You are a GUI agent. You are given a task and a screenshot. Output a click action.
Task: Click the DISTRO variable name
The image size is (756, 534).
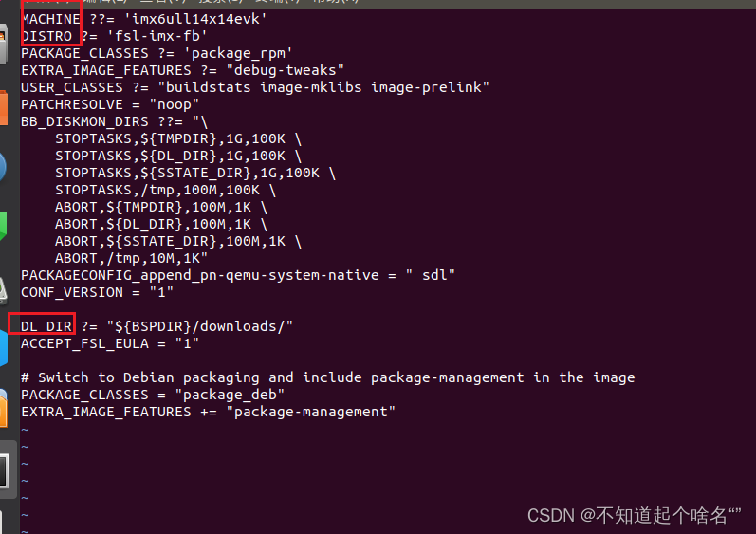tap(47, 35)
